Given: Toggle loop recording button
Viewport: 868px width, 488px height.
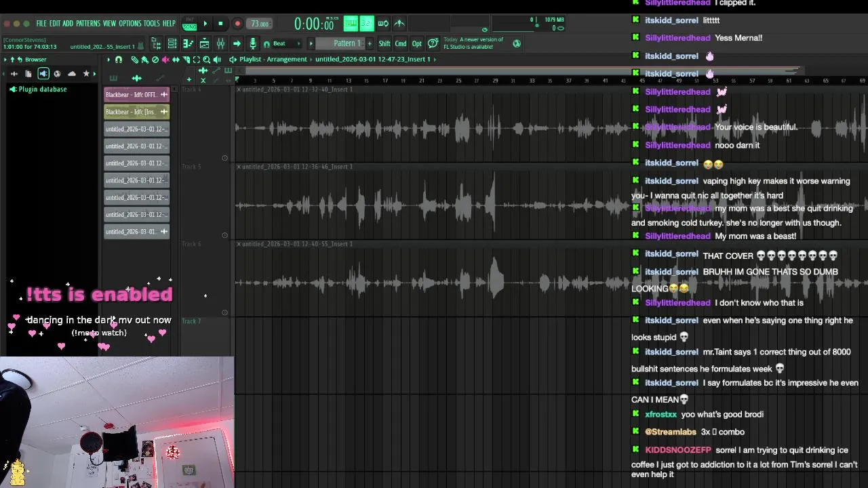Looking at the screenshot, I should (383, 24).
